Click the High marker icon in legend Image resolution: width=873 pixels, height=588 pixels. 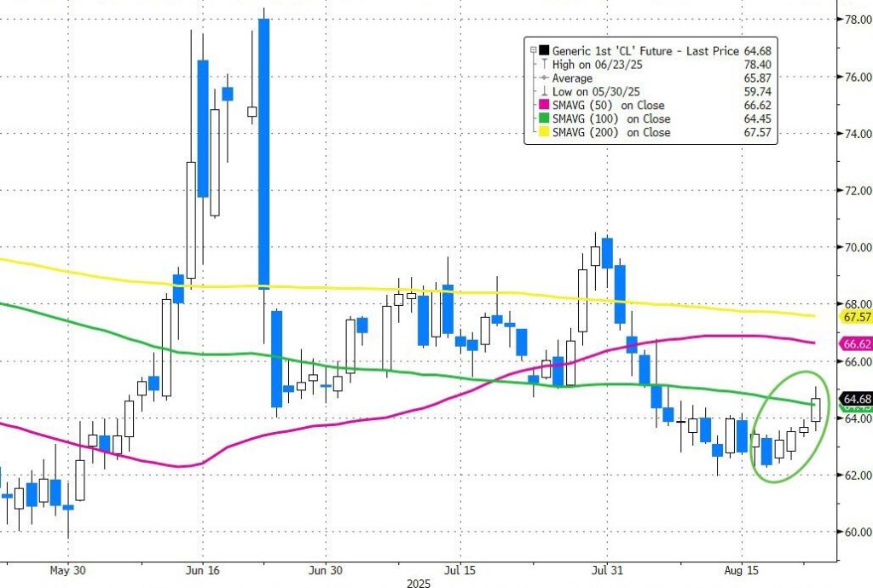545,65
